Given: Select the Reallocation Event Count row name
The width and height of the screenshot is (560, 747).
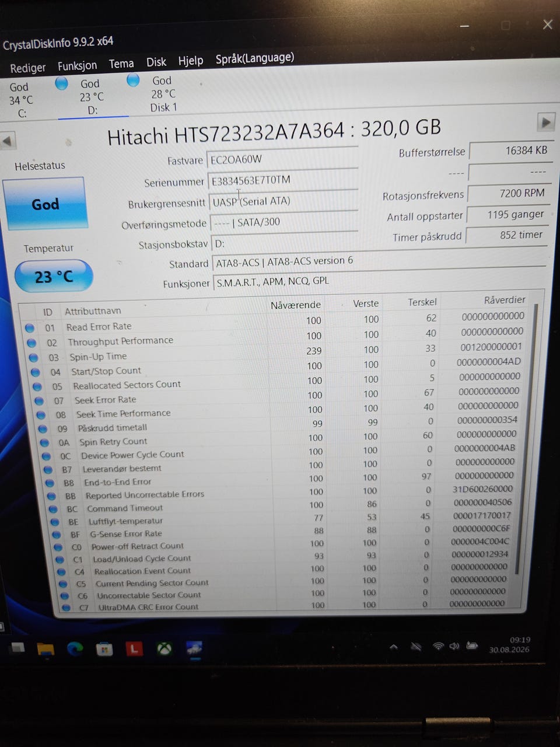Looking at the screenshot, I should 142,571.
